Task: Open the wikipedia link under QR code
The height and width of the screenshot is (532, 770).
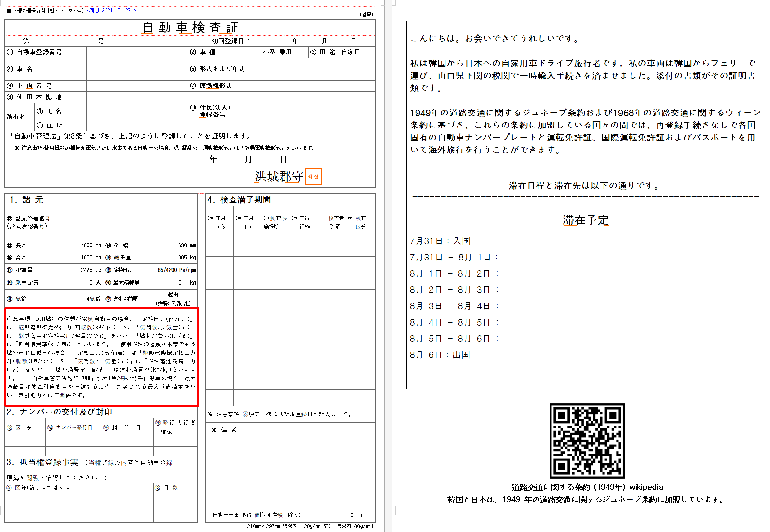Action: (x=646, y=487)
